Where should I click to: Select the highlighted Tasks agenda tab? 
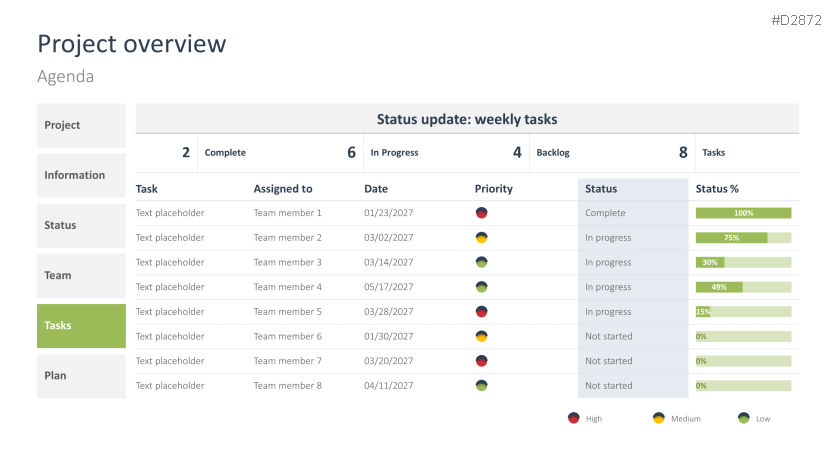point(81,326)
